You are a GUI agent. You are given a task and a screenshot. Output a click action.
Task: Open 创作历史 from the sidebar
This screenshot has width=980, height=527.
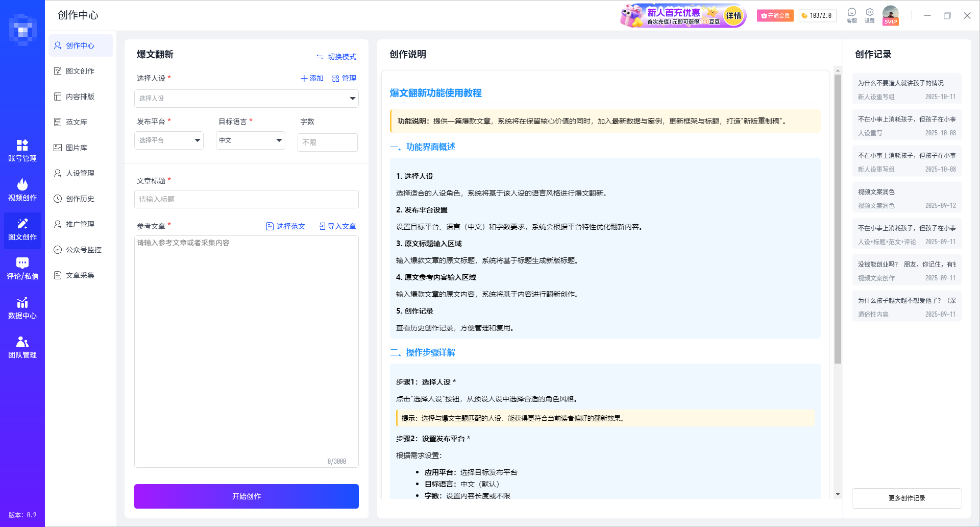[x=80, y=199]
